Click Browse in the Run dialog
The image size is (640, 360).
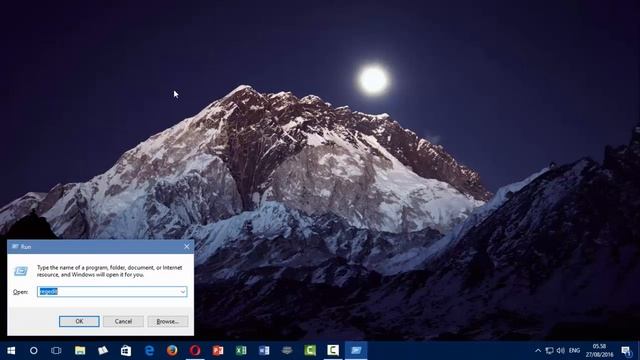point(168,321)
